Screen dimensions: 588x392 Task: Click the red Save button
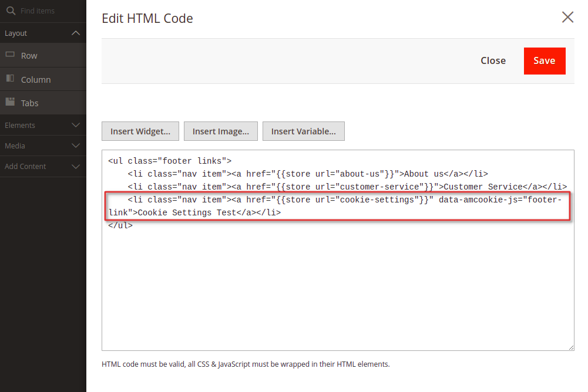coord(545,60)
